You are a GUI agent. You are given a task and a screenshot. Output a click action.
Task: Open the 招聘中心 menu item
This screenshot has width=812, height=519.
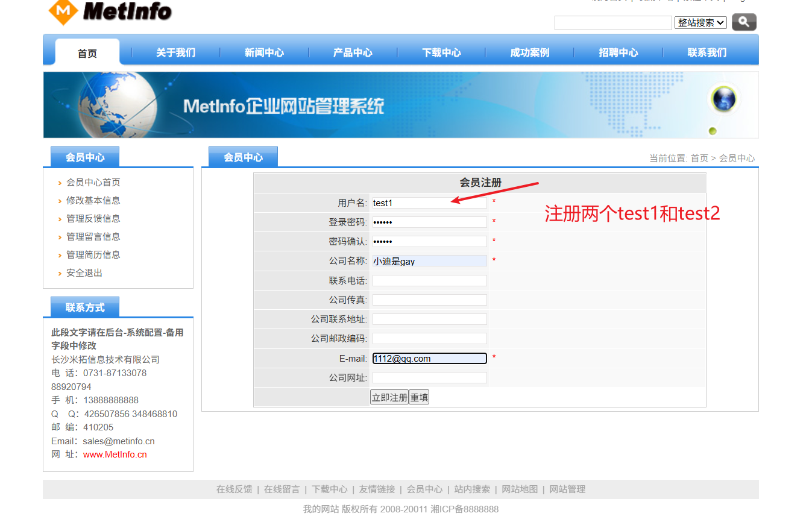coord(618,52)
